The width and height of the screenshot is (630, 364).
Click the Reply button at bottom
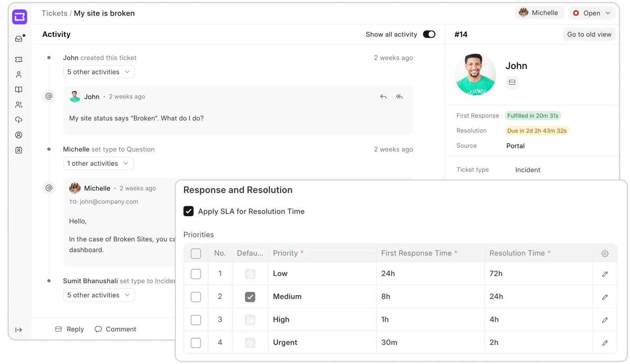coord(69,329)
